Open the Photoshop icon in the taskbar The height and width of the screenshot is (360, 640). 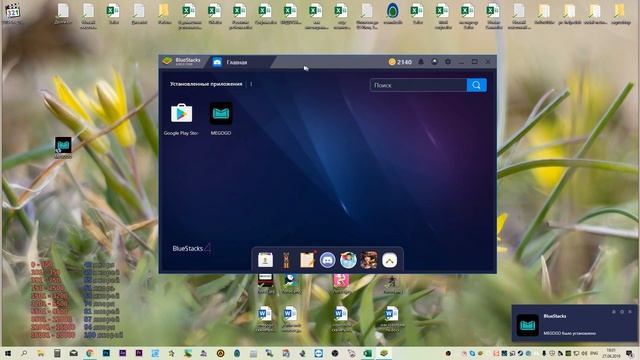[x=106, y=353]
